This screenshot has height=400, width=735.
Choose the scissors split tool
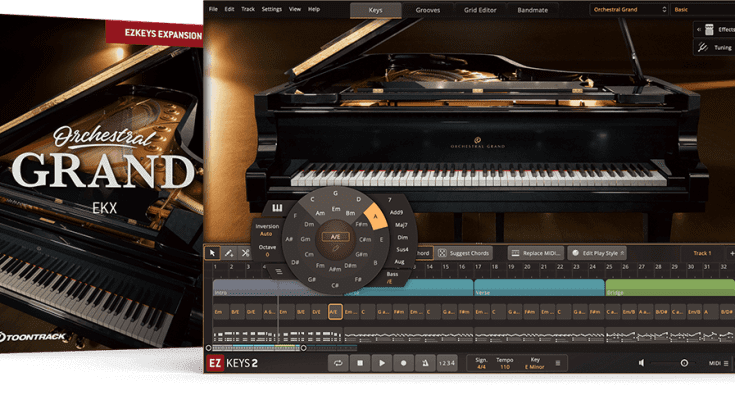coord(246,253)
